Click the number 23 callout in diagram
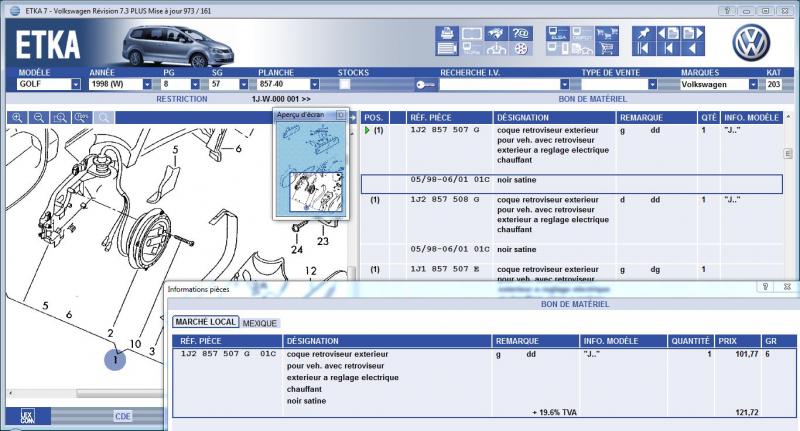This screenshot has height=431, width=800. coord(322,241)
